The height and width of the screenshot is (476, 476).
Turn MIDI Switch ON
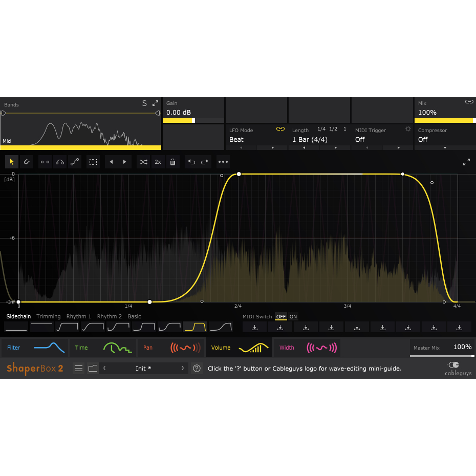click(293, 317)
